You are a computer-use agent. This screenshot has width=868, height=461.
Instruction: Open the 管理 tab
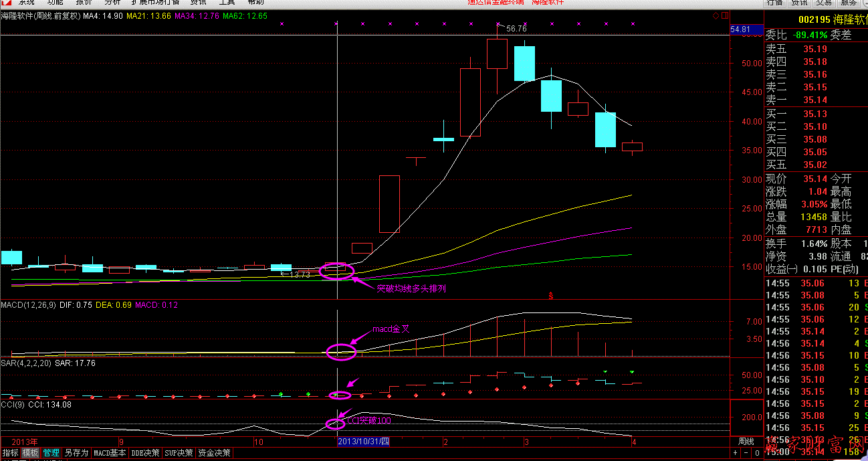(51, 453)
